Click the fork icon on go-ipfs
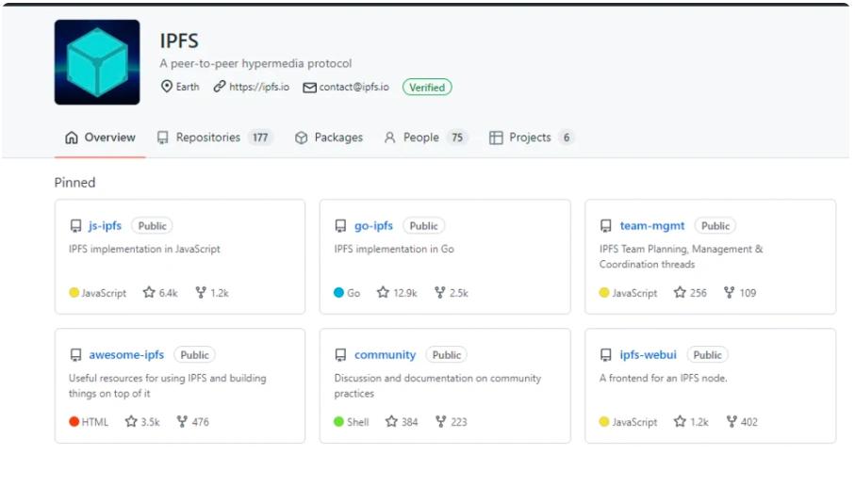The image size is (855, 504). 440,293
